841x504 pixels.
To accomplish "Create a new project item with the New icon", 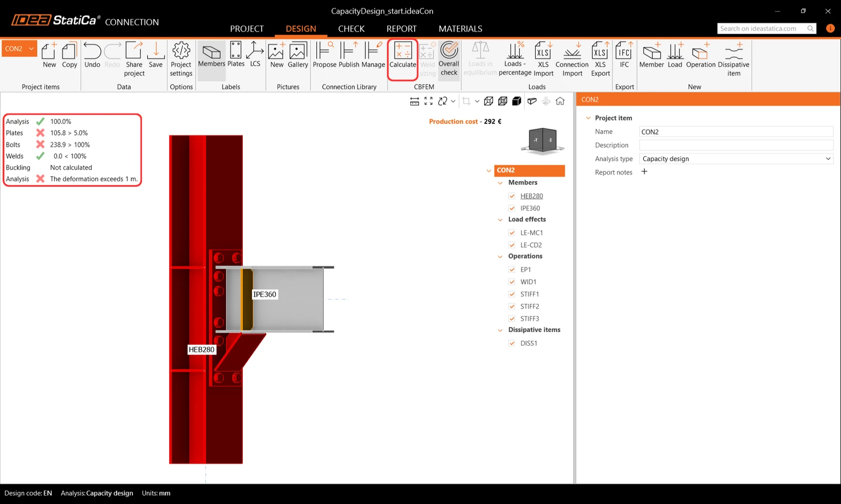I will 49,55.
